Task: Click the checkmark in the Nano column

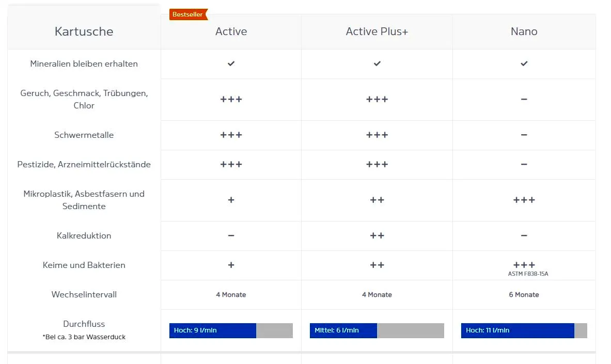Action: click(524, 64)
